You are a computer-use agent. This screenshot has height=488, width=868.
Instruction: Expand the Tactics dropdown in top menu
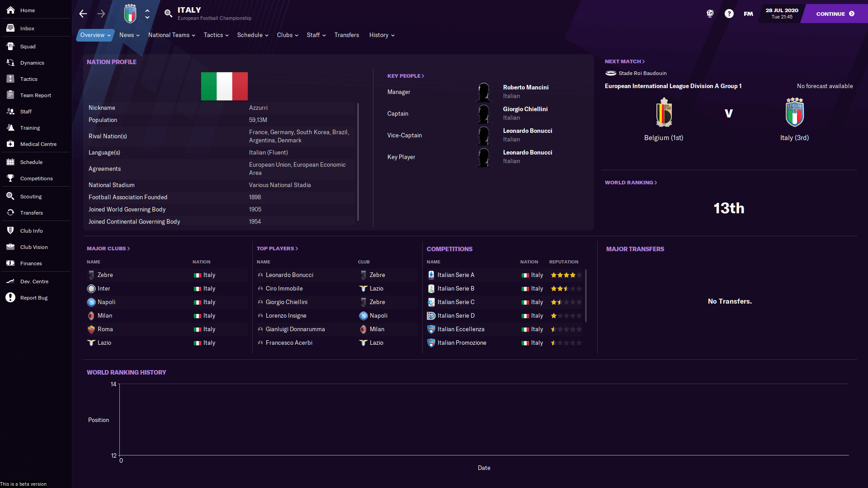coord(216,35)
